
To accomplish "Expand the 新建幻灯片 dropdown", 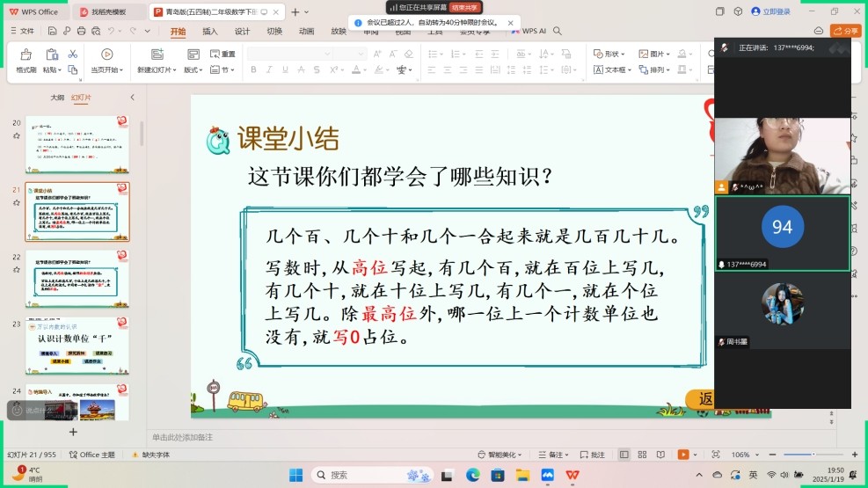I will coord(157,69).
